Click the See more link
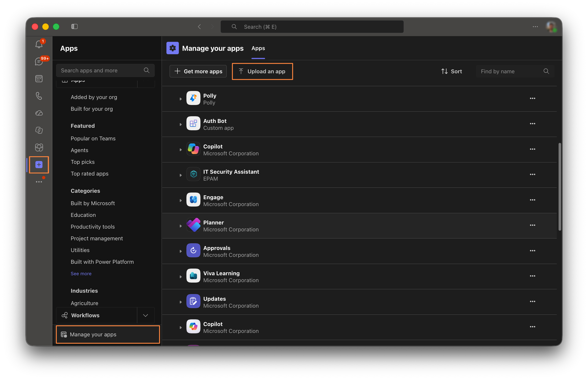The image size is (588, 380). tap(81, 273)
